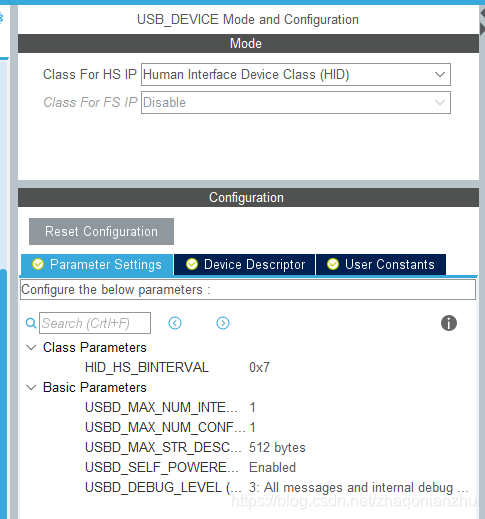
Task: Edit the 0x7 value
Action: [x=259, y=368]
